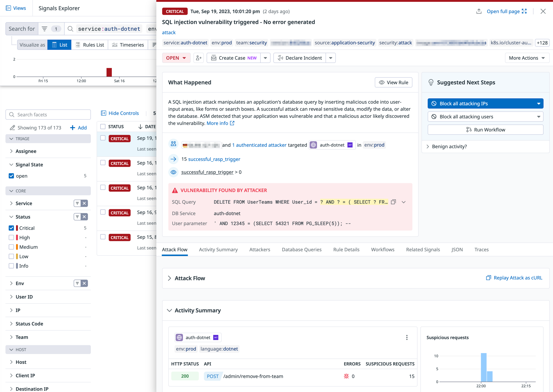Viewport: 553px width, 392px height.
Task: Click the attackers people icon in What Happened
Action: (x=173, y=144)
